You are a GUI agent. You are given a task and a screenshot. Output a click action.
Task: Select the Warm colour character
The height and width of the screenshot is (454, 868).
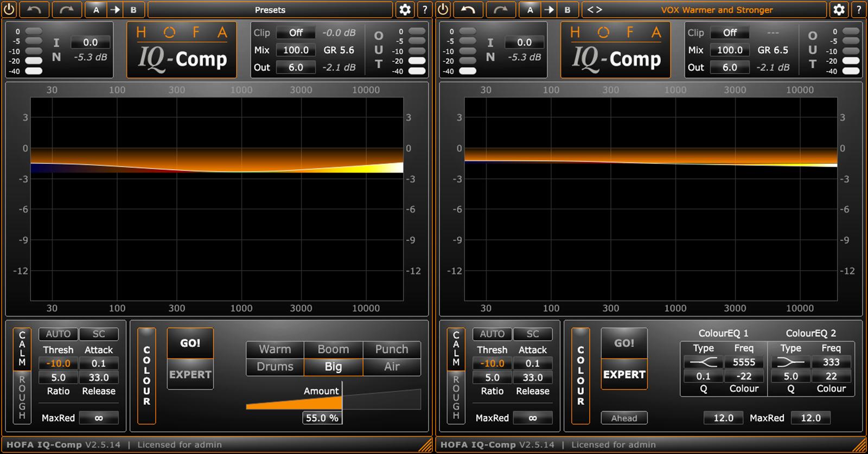[x=275, y=349]
